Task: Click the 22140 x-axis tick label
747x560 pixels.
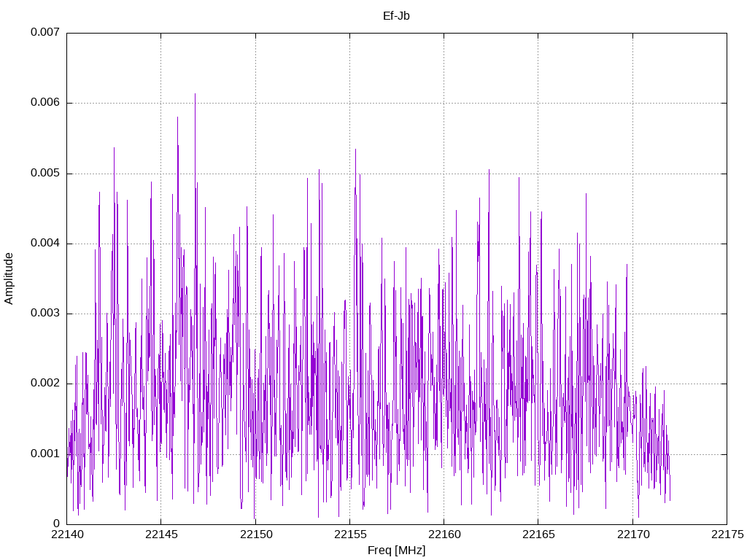Action: pyautogui.click(x=67, y=534)
